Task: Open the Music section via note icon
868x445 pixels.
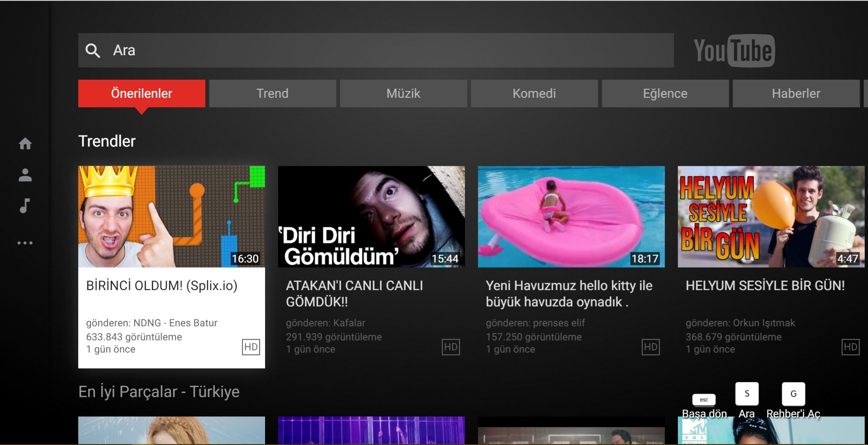Action: tap(26, 207)
